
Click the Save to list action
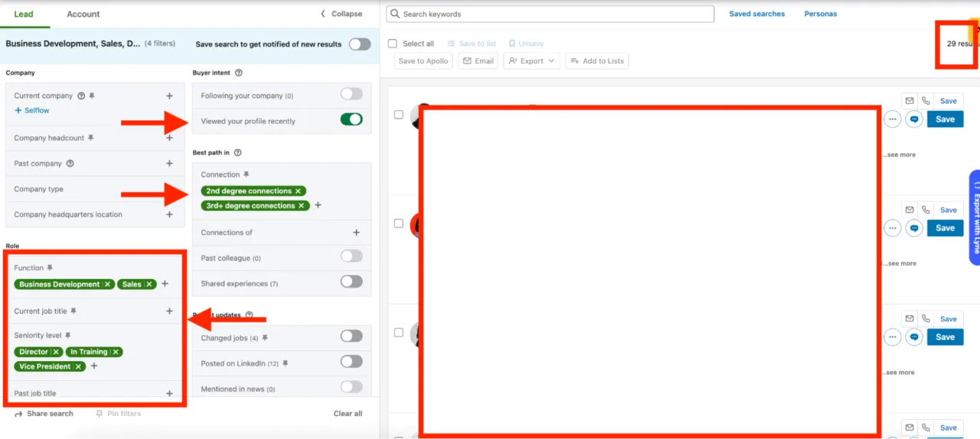coord(472,44)
